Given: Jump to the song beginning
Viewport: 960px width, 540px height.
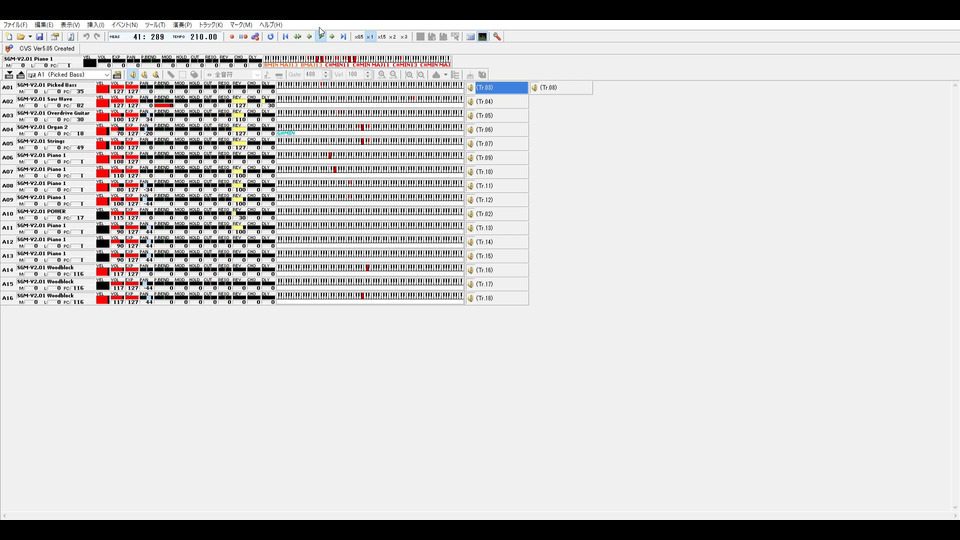Looking at the screenshot, I should pos(285,37).
